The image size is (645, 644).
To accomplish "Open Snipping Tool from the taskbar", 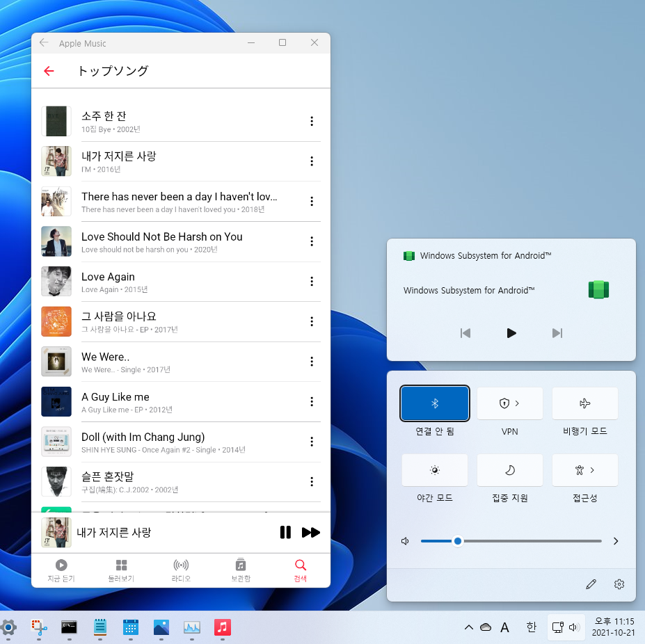I will pos(39,627).
